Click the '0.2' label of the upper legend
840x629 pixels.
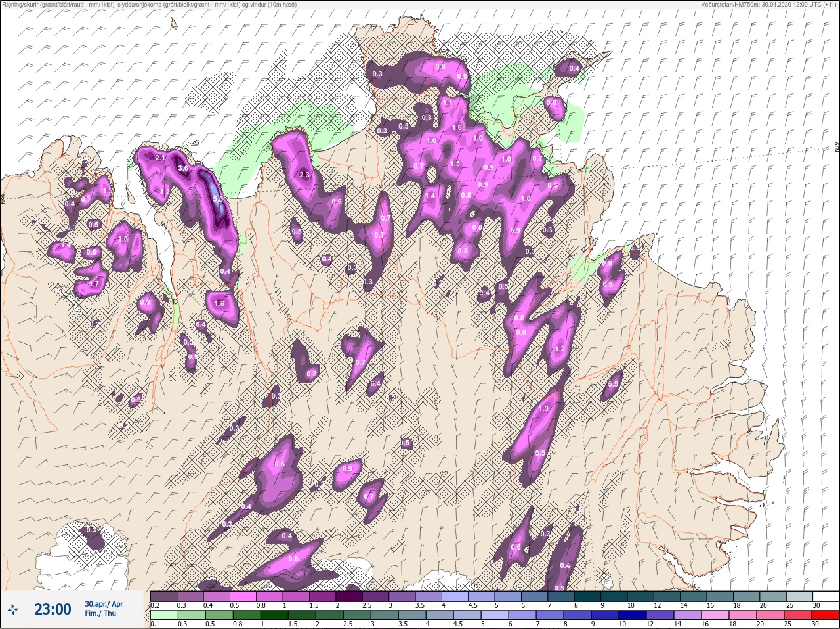tap(155, 605)
